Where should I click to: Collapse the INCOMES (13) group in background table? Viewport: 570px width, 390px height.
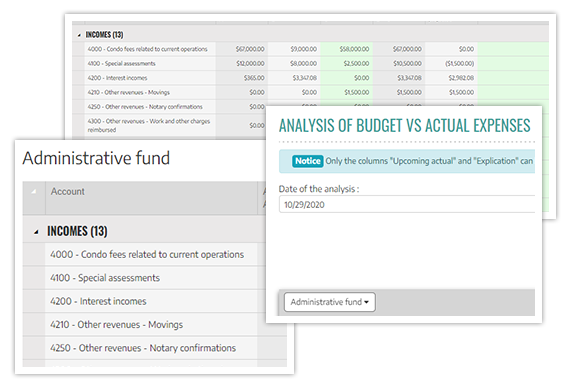tap(79, 35)
